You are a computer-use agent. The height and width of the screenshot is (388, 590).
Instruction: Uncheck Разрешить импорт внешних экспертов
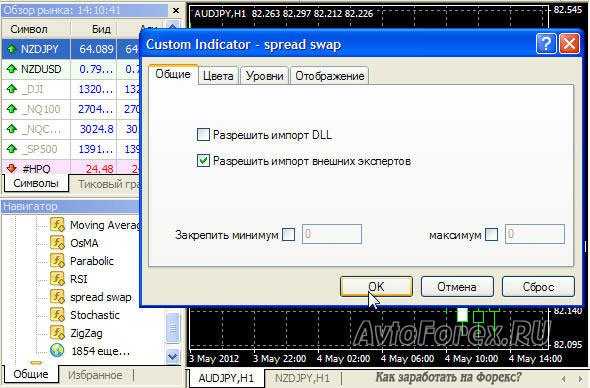point(203,161)
